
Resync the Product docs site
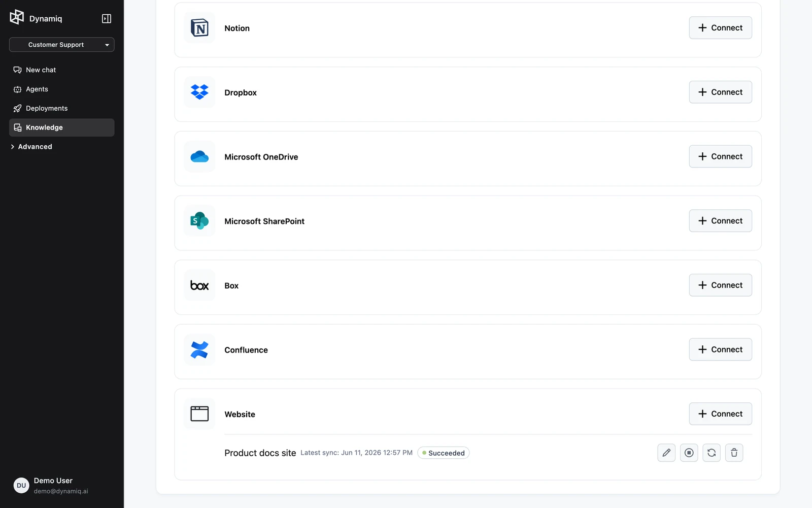tap(712, 453)
